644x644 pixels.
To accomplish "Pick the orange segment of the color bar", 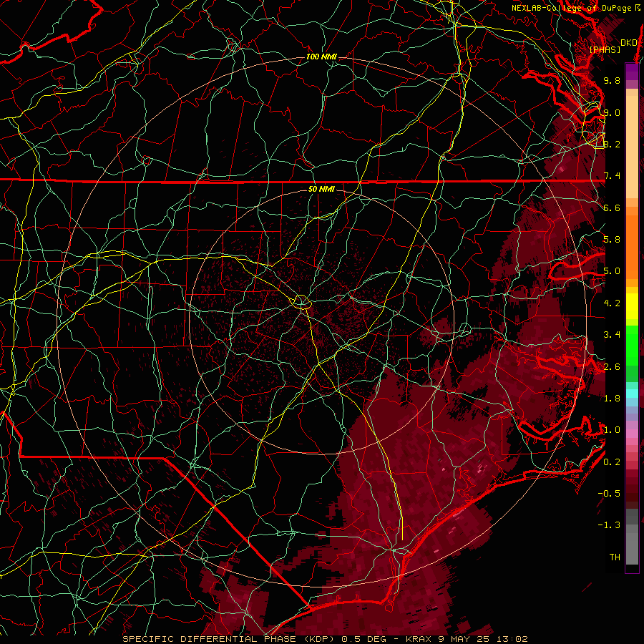I will click(632, 246).
